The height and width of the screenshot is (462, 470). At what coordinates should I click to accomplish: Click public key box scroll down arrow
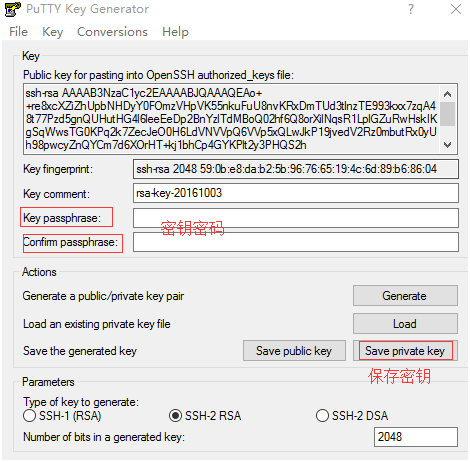(448, 145)
